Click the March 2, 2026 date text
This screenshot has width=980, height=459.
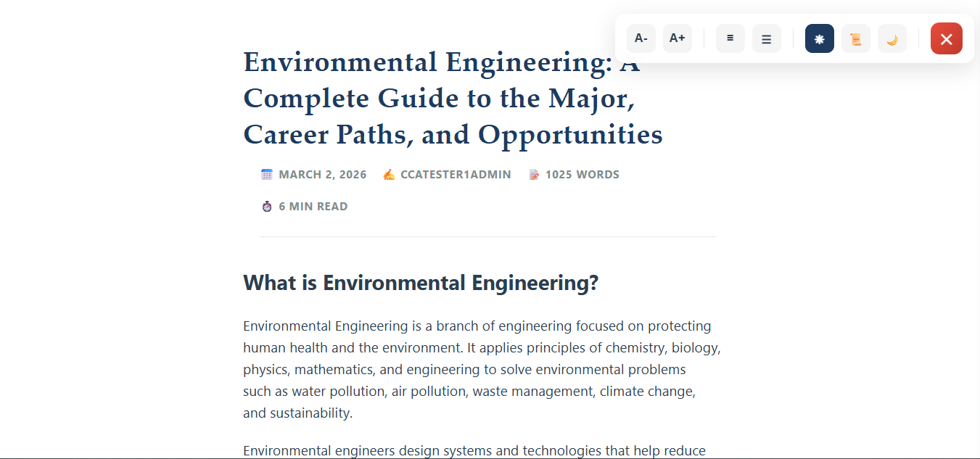[x=323, y=175]
